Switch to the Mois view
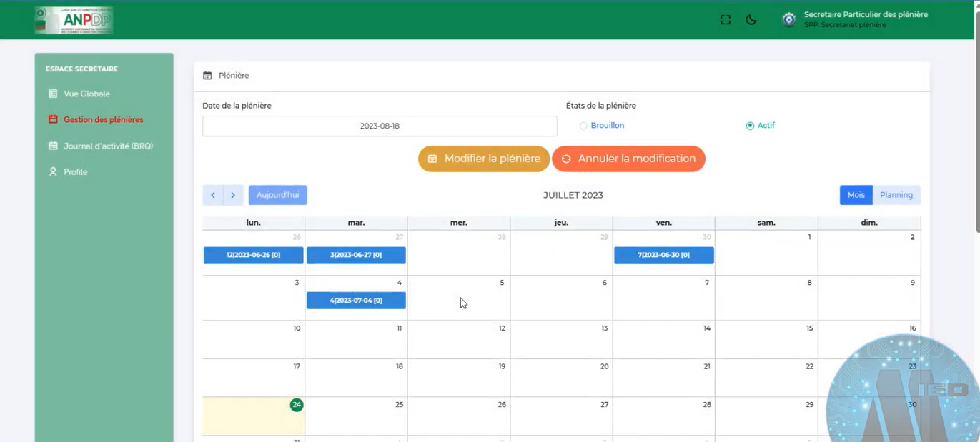Viewport: 980px width, 442px height. click(856, 195)
